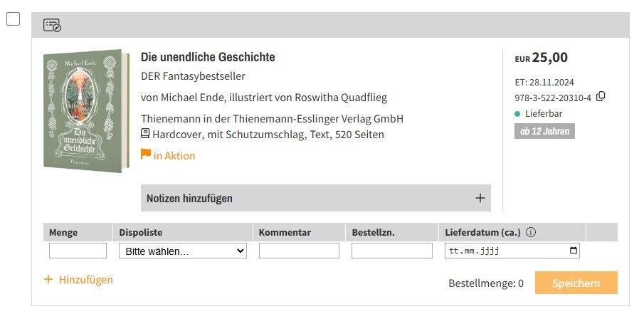Screen dimensions: 644x319
Task: Open the title Die unendliche Geschichte
Action: tap(208, 57)
